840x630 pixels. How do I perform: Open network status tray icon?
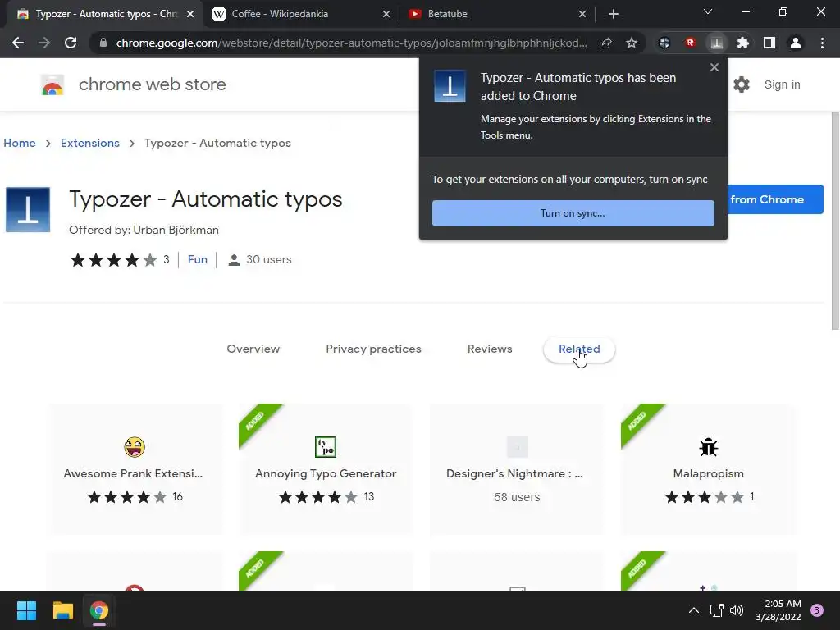[716, 610]
